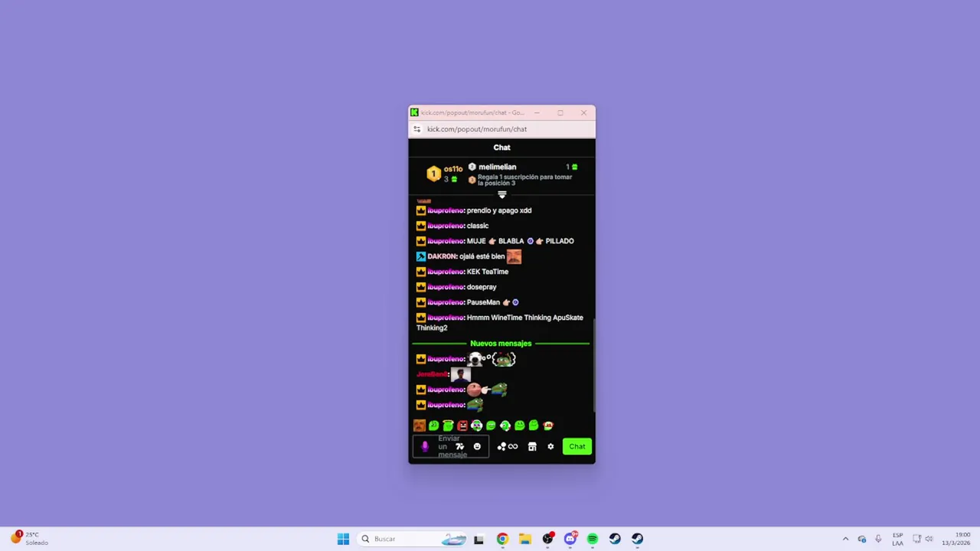Open melimelian leaderboard username
The height and width of the screenshot is (551, 980).
pos(497,167)
